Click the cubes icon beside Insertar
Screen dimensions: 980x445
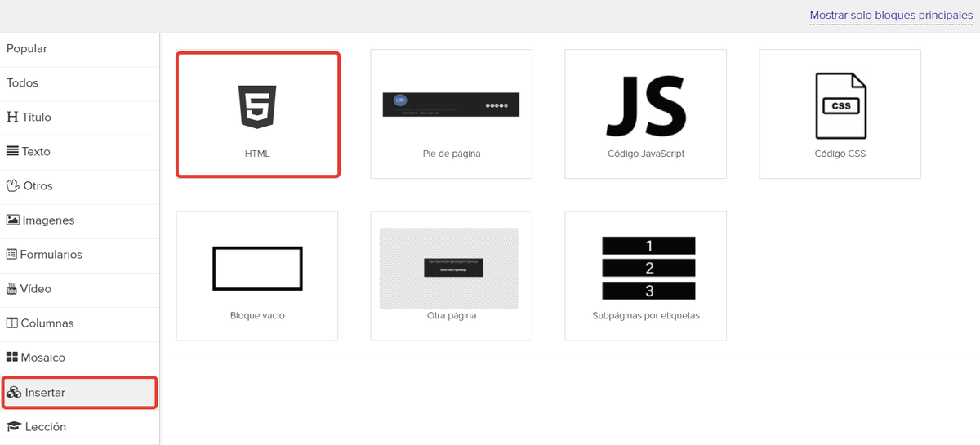14,393
